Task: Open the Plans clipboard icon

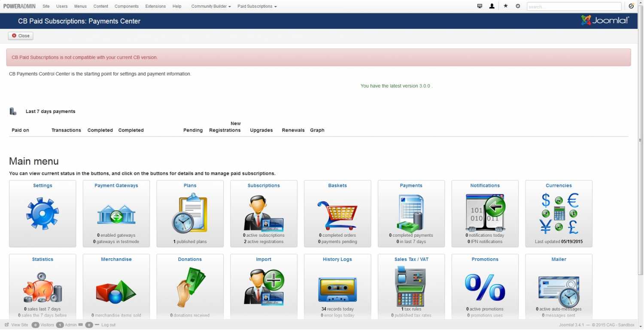Action: point(190,213)
